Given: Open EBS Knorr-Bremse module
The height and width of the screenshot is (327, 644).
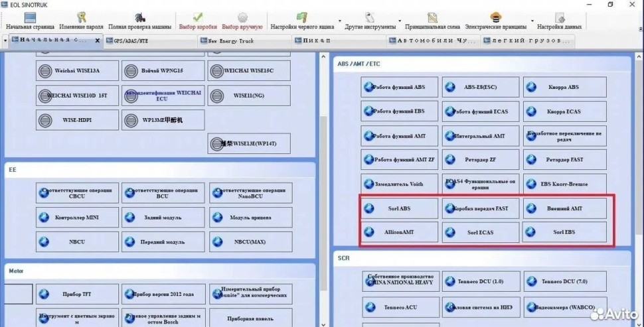Looking at the screenshot, I should (x=565, y=184).
